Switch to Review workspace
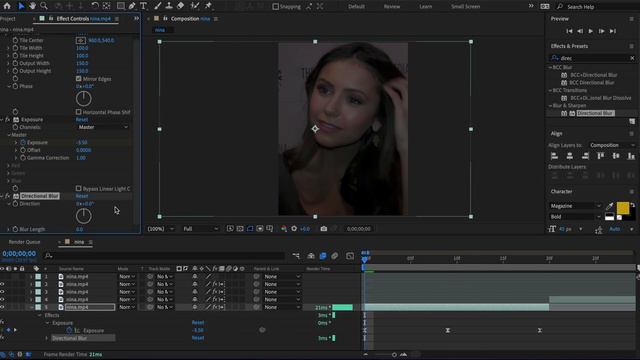The image size is (640, 360). click(x=392, y=7)
